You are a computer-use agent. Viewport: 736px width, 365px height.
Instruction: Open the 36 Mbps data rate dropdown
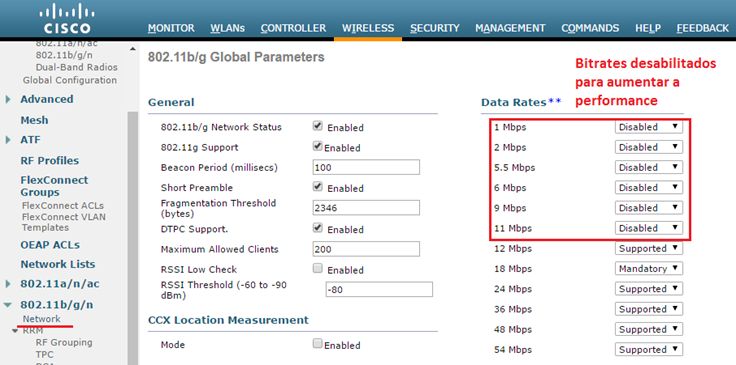(649, 309)
